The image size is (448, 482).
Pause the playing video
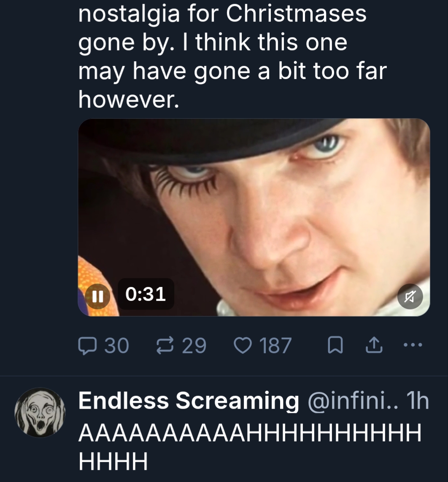click(98, 294)
